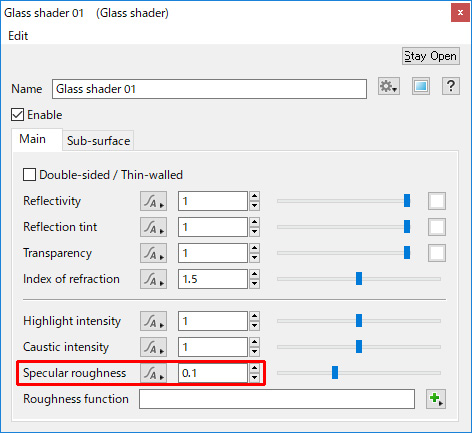Click the Caustic intensity animation function icon
The height and width of the screenshot is (433, 472).
pos(154,347)
